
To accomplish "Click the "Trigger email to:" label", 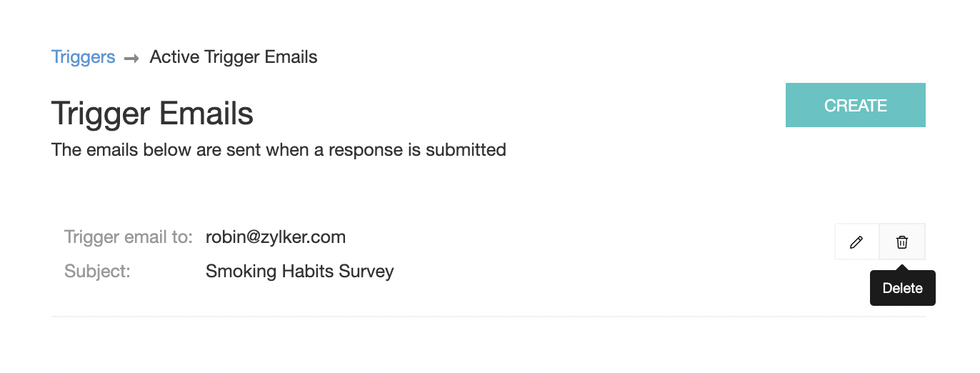I will coord(129,237).
